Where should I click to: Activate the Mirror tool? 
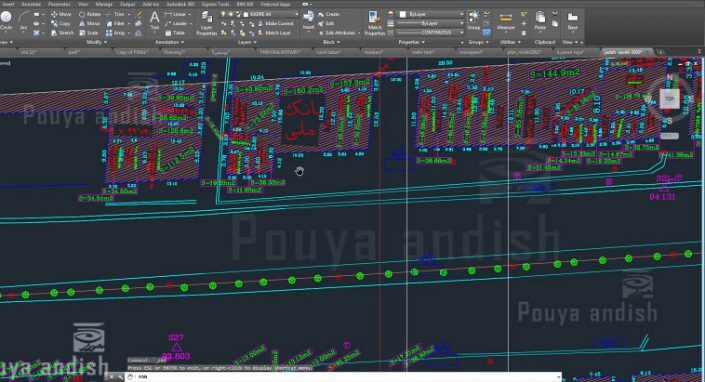pos(90,23)
